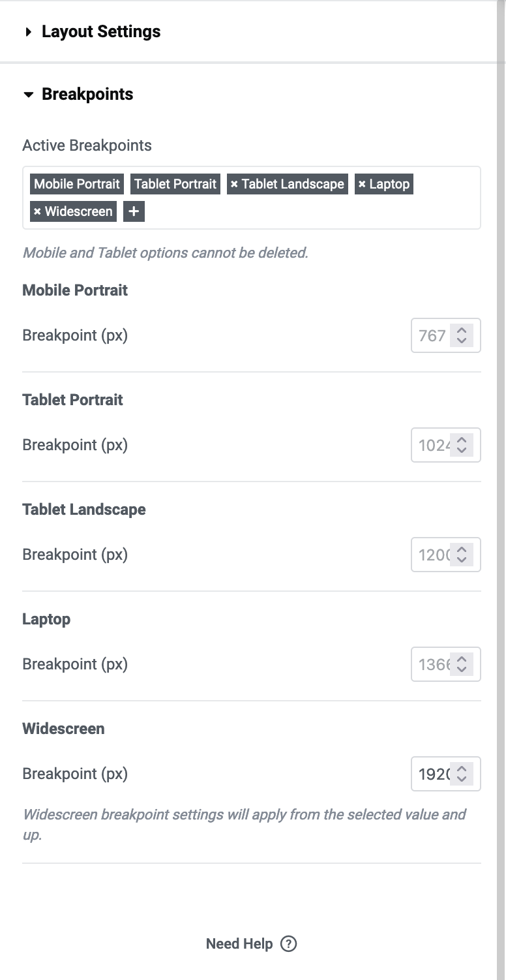
Task: Collapse the Breakpoints section
Action: [x=28, y=95]
